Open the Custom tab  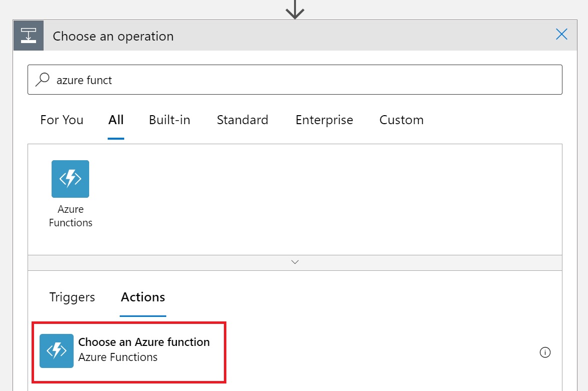click(x=401, y=120)
